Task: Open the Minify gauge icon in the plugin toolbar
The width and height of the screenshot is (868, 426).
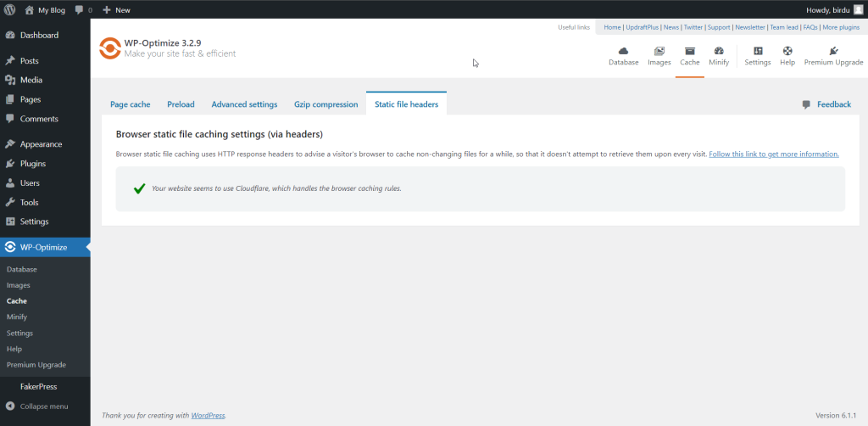Action: click(719, 51)
